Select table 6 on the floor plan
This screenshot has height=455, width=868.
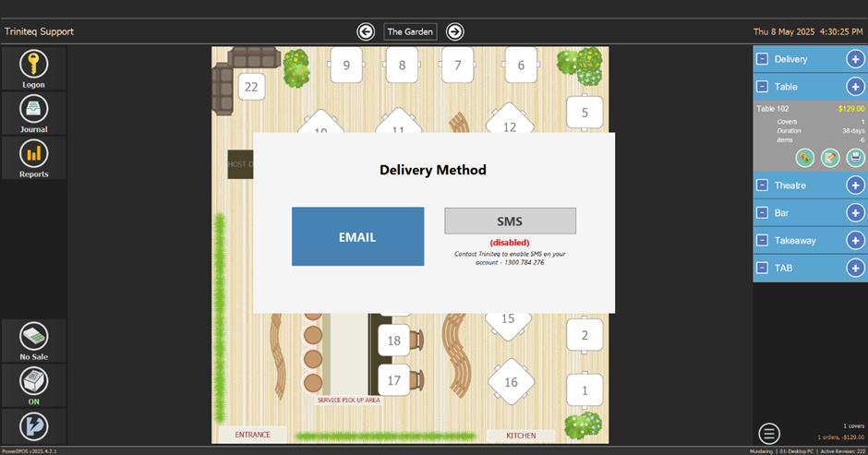pyautogui.click(x=521, y=65)
